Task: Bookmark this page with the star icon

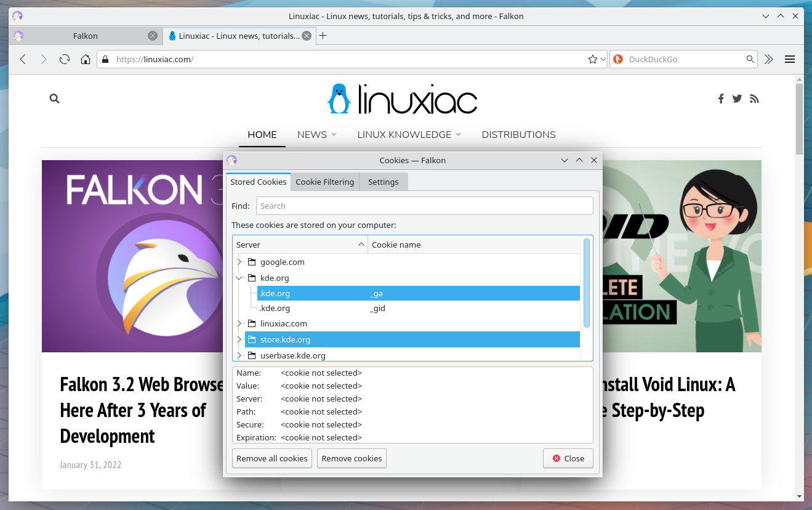Action: point(593,59)
